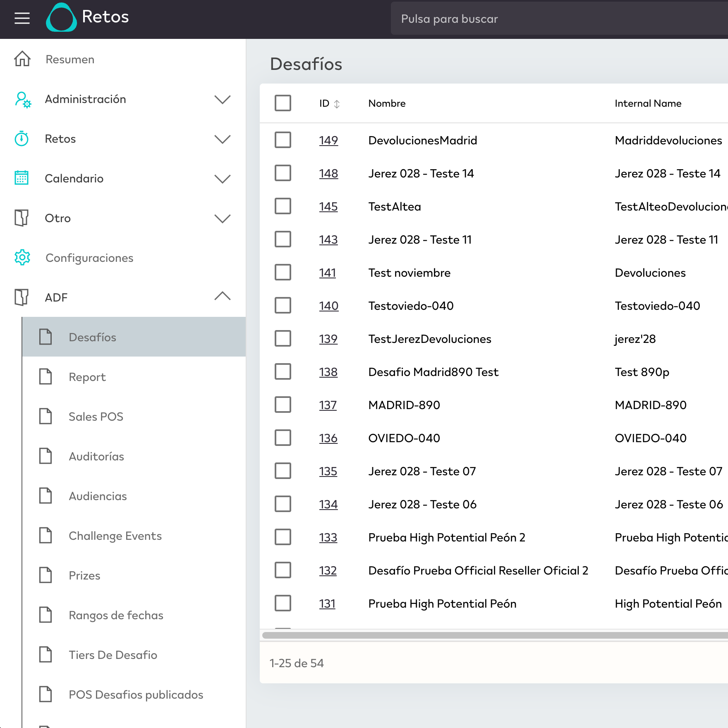Screen dimensions: 728x728
Task: Click the Configuraciones gear icon
Action: click(22, 258)
